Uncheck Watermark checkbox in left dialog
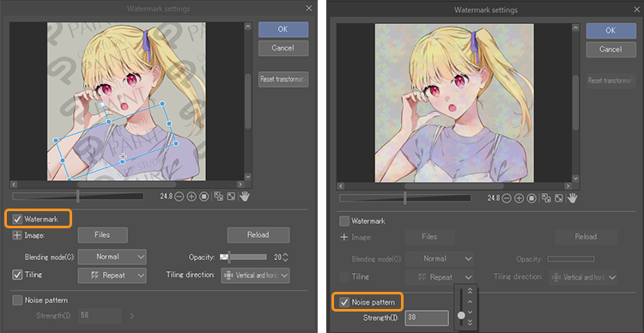Viewport: 644px width, 333px height. pyautogui.click(x=17, y=219)
